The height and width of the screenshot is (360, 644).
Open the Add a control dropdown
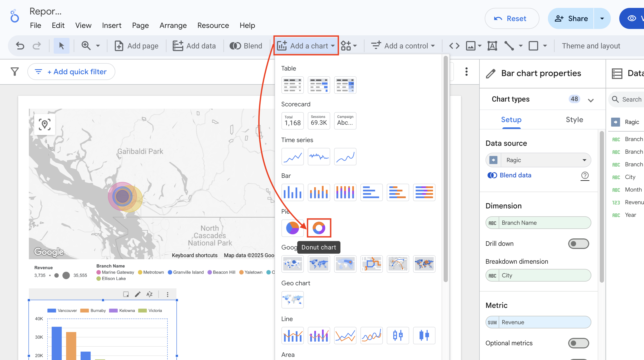click(x=403, y=46)
